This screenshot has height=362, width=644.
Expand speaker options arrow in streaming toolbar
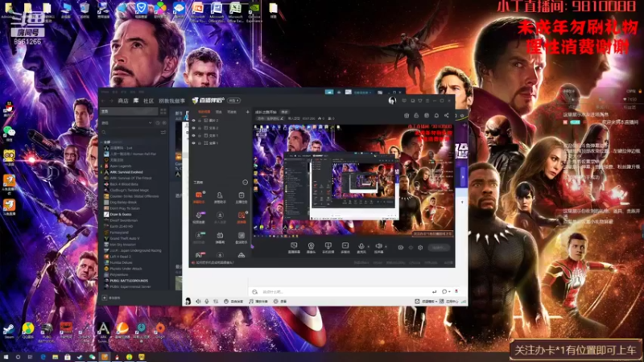[386, 247]
